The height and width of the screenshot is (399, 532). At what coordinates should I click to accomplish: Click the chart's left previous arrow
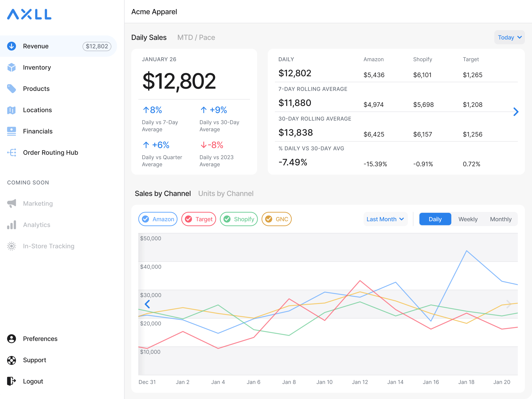[147, 304]
